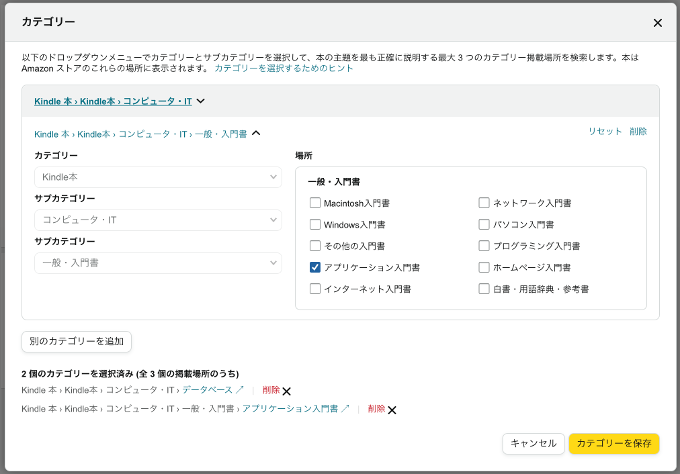680x474 pixels.
Task: Click the X icon next to データベース
Action: [287, 391]
